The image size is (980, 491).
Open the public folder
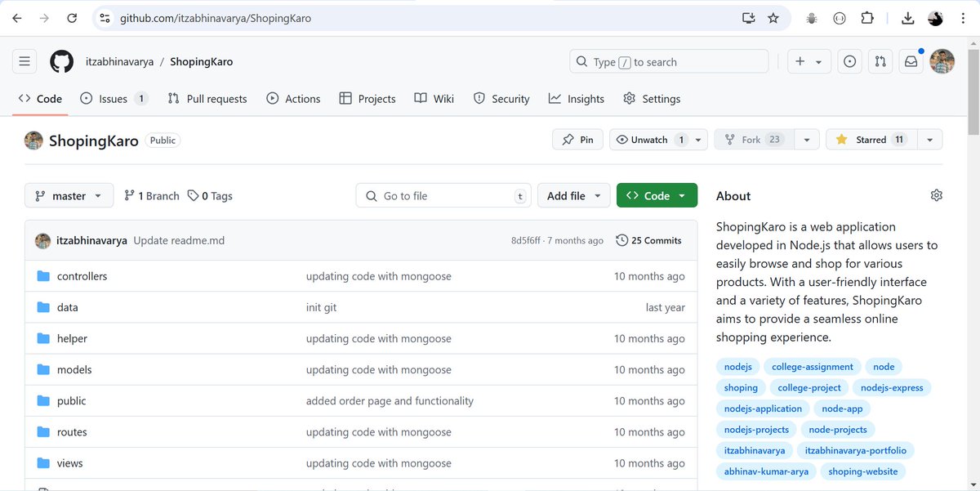point(71,401)
